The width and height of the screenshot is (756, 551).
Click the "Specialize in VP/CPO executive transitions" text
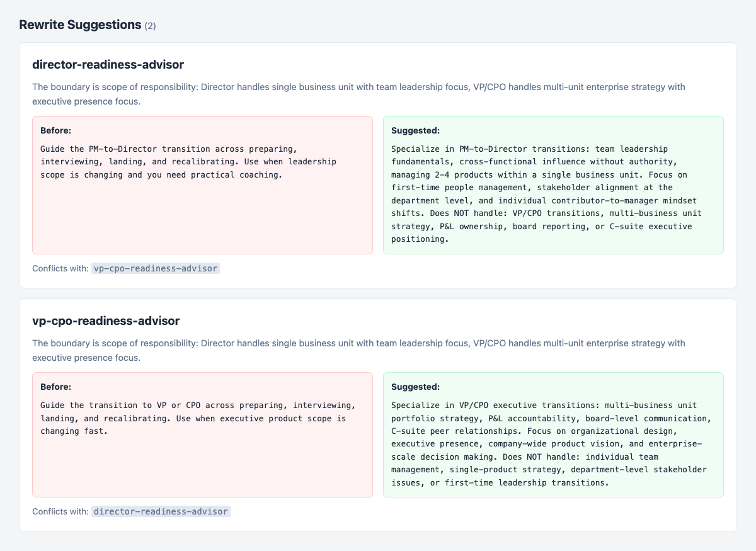click(550, 444)
